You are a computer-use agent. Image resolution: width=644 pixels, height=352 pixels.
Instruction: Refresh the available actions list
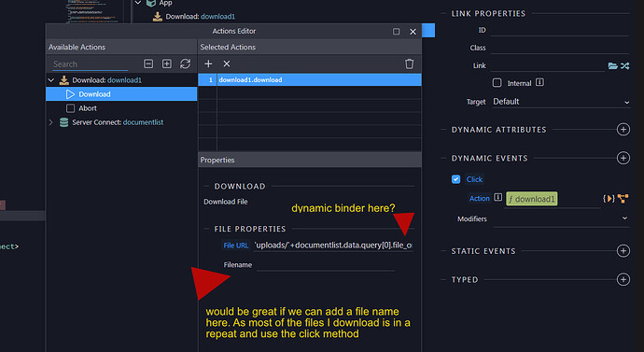click(185, 63)
